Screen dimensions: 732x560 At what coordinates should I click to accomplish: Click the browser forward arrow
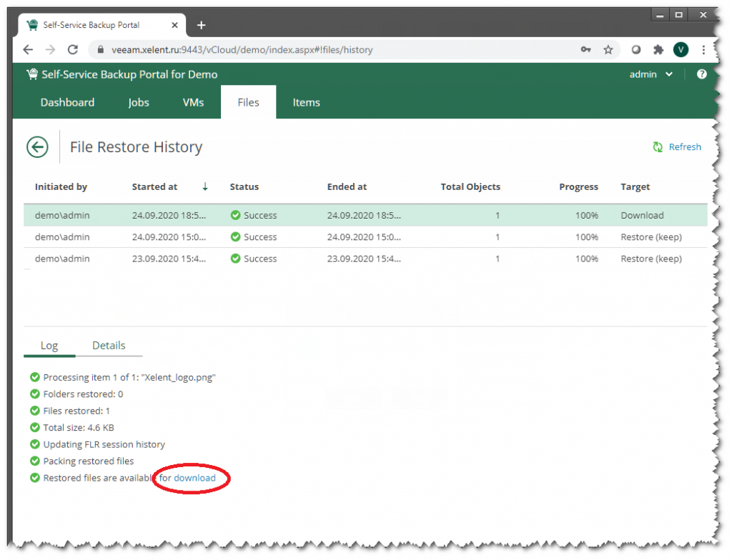pos(50,49)
